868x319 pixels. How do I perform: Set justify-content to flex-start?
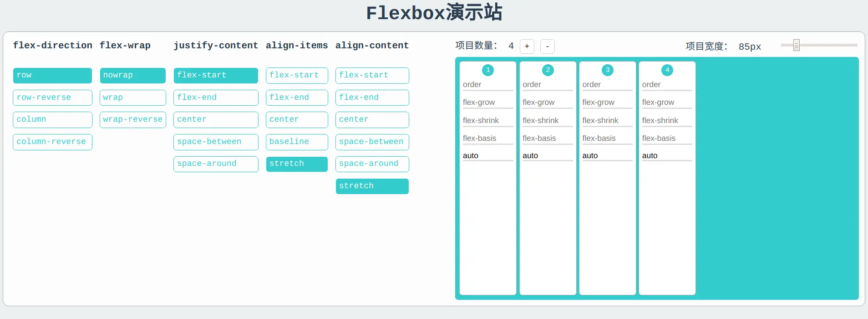(x=216, y=76)
